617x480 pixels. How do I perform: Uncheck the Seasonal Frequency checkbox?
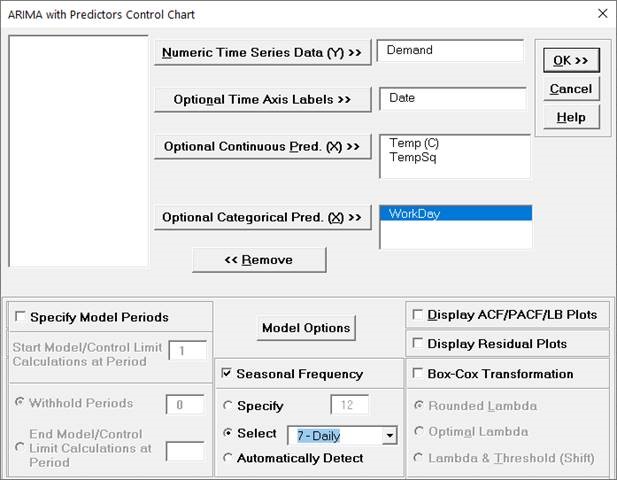(x=227, y=374)
